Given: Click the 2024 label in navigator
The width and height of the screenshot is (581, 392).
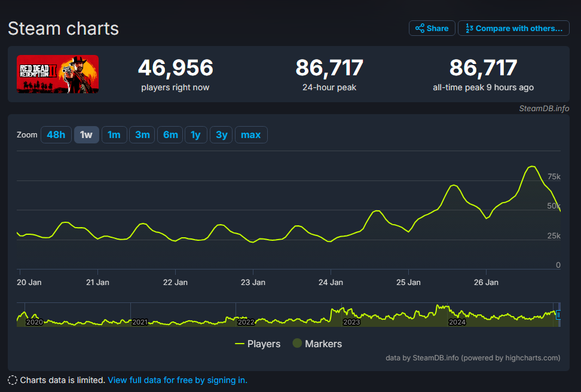Looking at the screenshot, I should coord(457,322).
